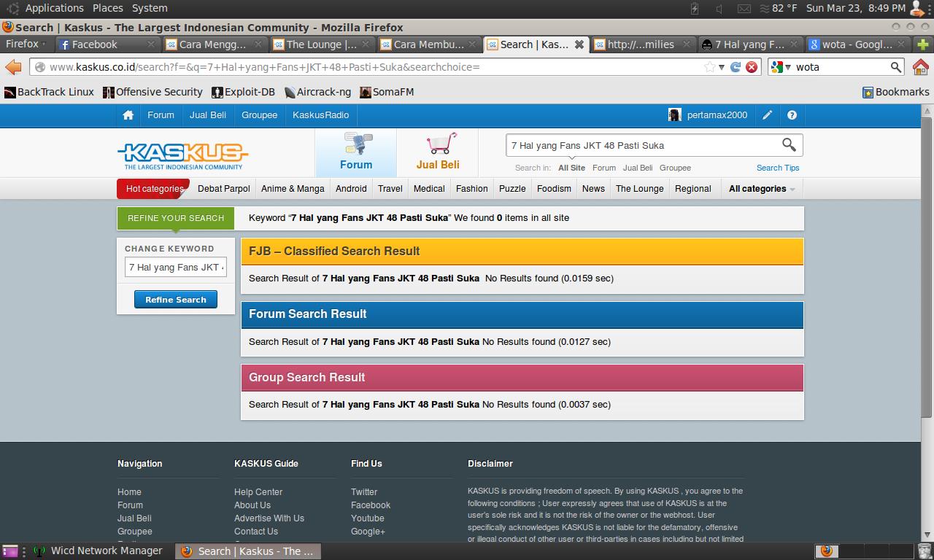This screenshot has width=934, height=560.
Task: Click the volume speaker icon in top panel
Action: [x=719, y=9]
